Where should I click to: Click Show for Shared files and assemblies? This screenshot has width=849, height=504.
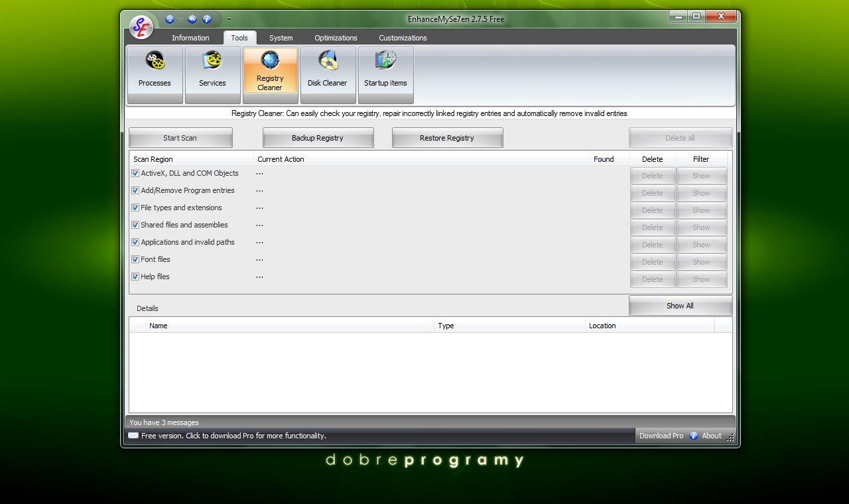[702, 227]
